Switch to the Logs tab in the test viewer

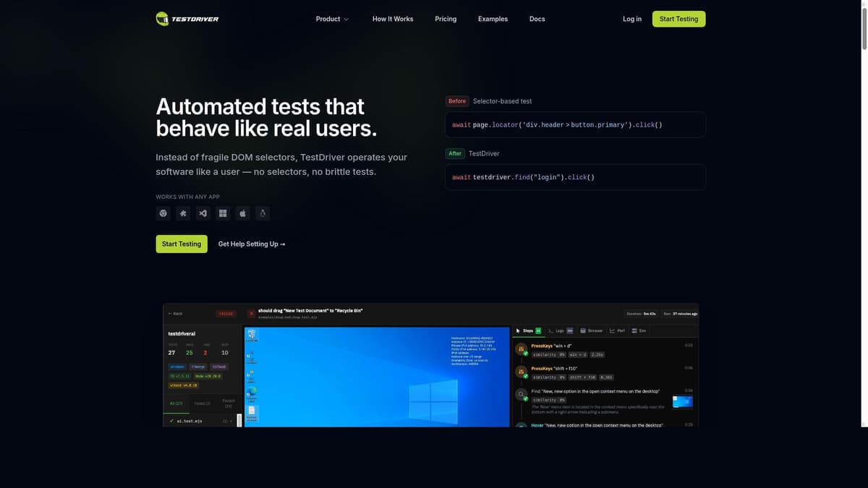tap(557, 330)
